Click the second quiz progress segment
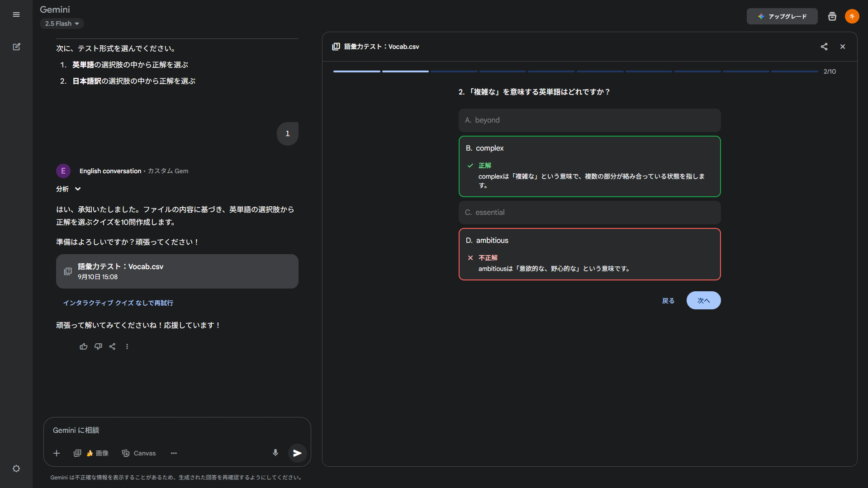 (x=405, y=71)
